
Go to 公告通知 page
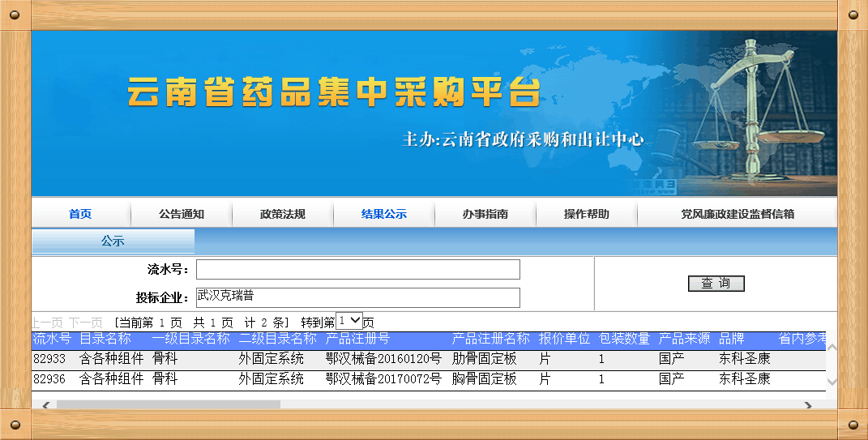(x=182, y=214)
